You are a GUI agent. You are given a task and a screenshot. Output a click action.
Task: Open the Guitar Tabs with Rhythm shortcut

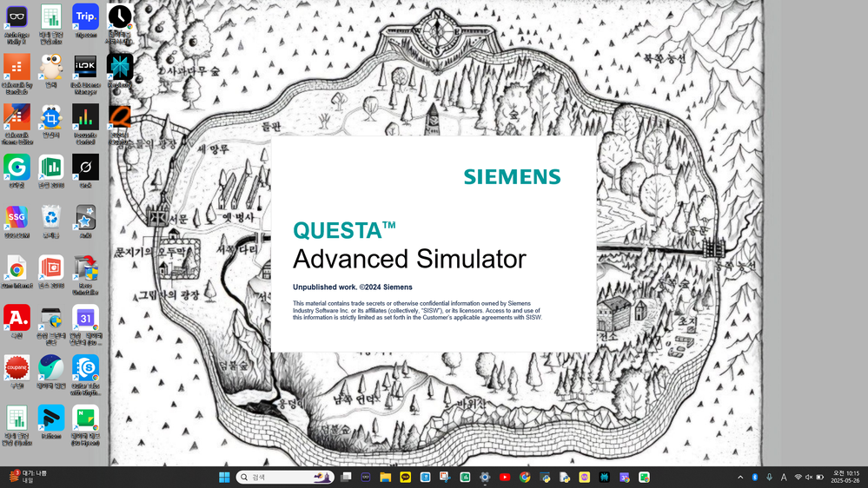click(x=85, y=375)
